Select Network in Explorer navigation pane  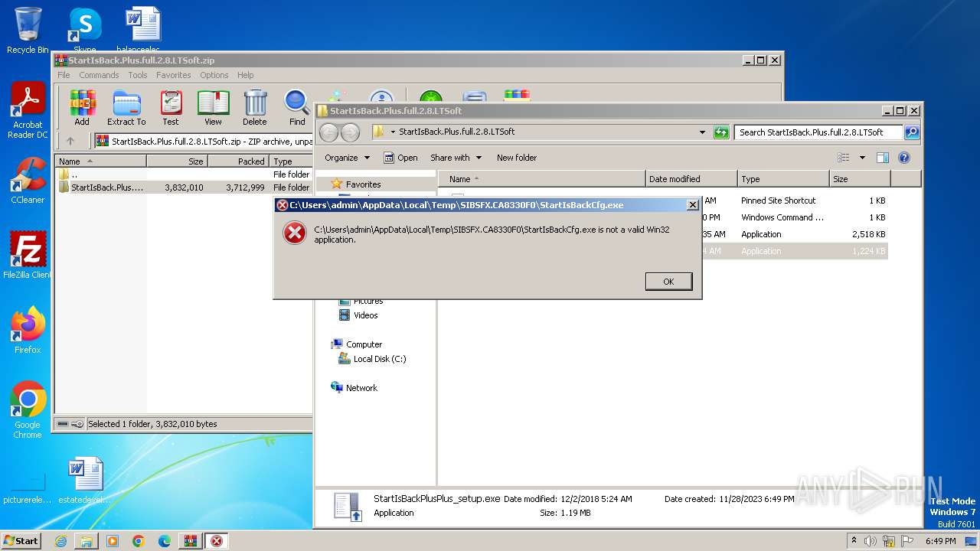[361, 388]
